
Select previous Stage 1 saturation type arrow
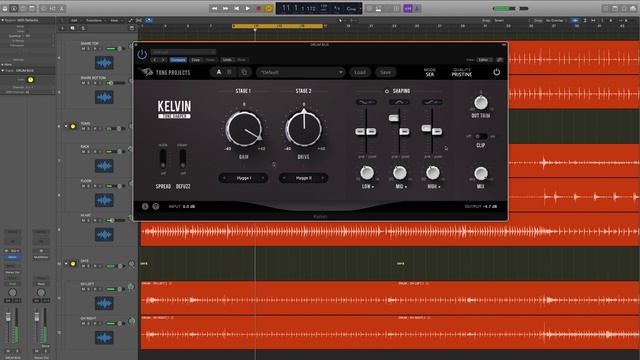pyautogui.click(x=224, y=178)
